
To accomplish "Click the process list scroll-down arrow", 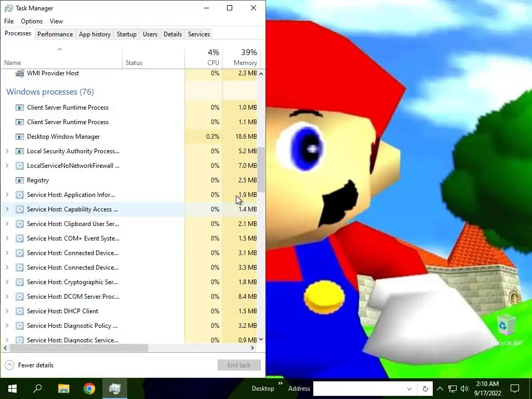I will pyautogui.click(x=261, y=339).
